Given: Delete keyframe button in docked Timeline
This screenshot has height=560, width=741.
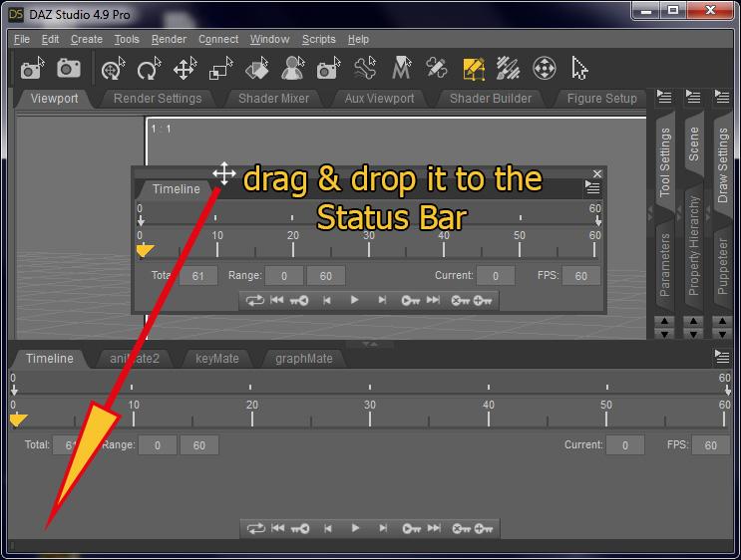Looking at the screenshot, I should pos(461,528).
